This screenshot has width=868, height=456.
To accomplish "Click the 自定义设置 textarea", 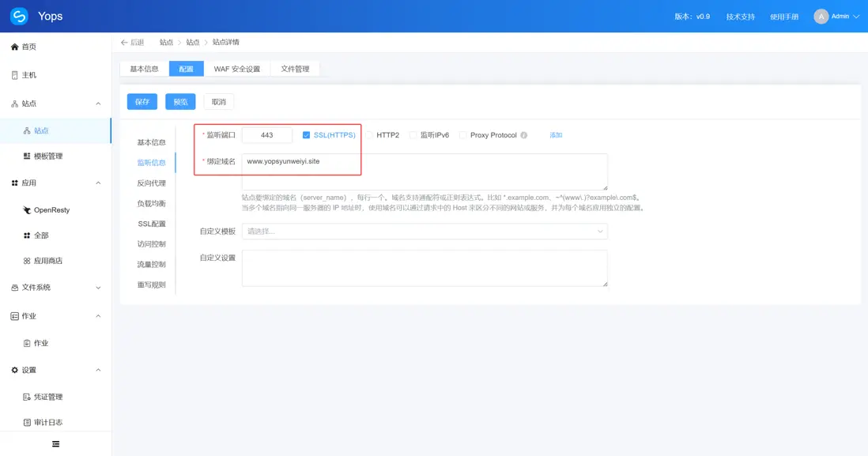I will pyautogui.click(x=425, y=269).
